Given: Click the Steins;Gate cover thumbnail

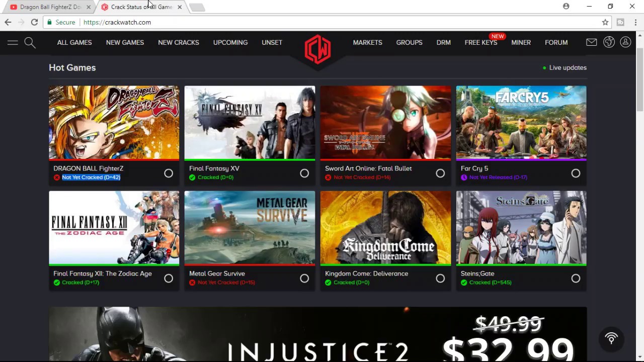Looking at the screenshot, I should click(x=521, y=227).
